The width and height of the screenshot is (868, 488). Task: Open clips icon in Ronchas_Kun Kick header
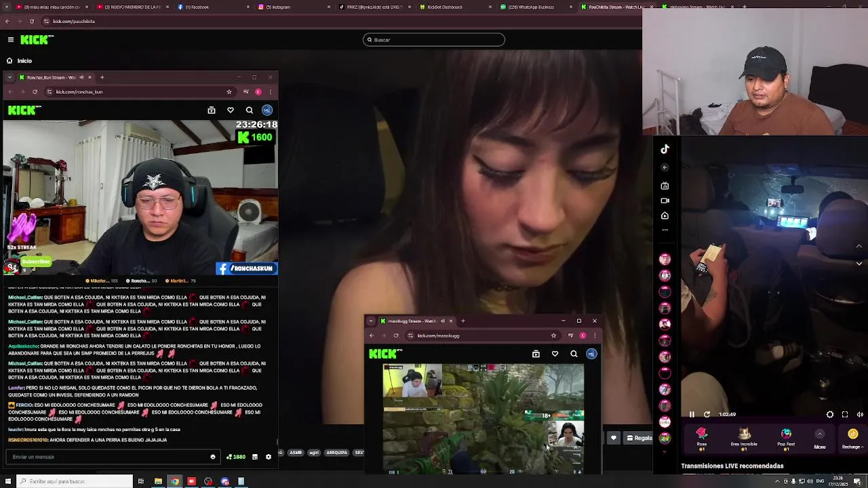tap(212, 110)
